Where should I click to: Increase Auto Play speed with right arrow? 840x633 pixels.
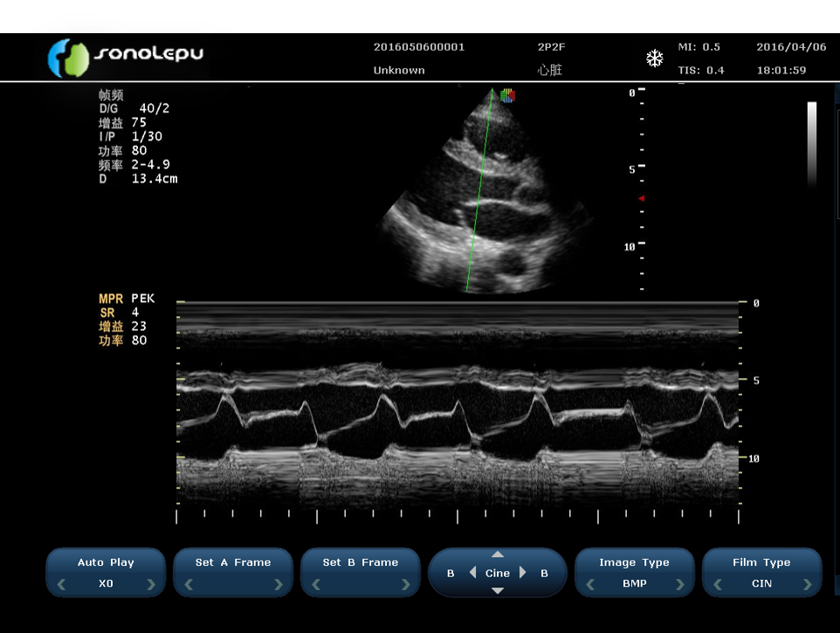[151, 584]
